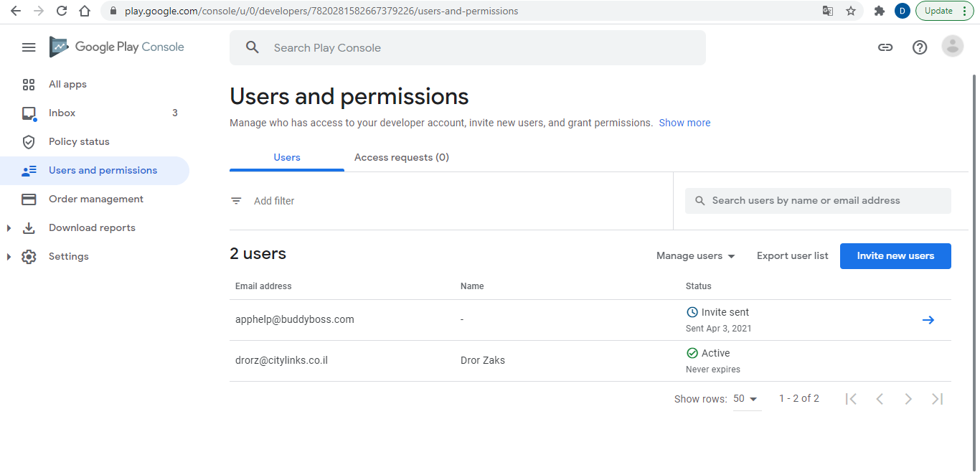
Task: Click the Show more link
Action: pos(684,123)
